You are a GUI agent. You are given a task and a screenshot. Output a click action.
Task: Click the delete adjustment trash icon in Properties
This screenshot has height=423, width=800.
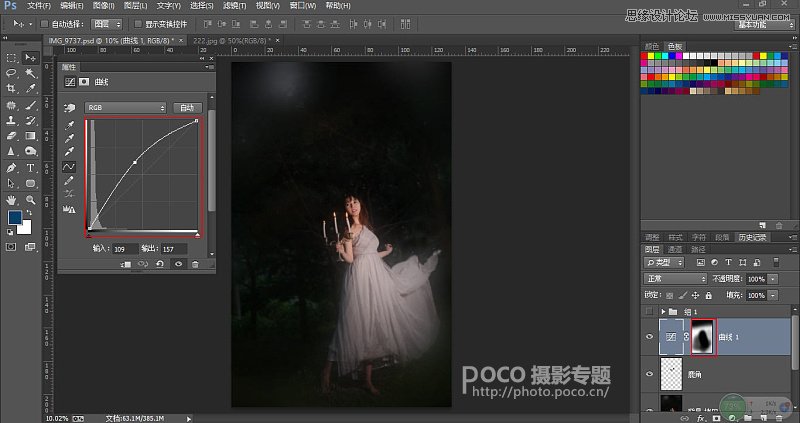click(195, 264)
